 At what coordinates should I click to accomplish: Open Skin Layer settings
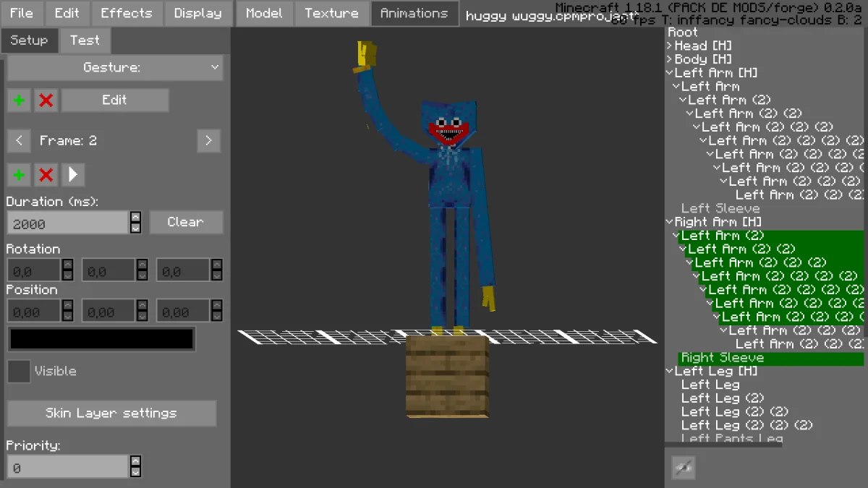pos(111,414)
